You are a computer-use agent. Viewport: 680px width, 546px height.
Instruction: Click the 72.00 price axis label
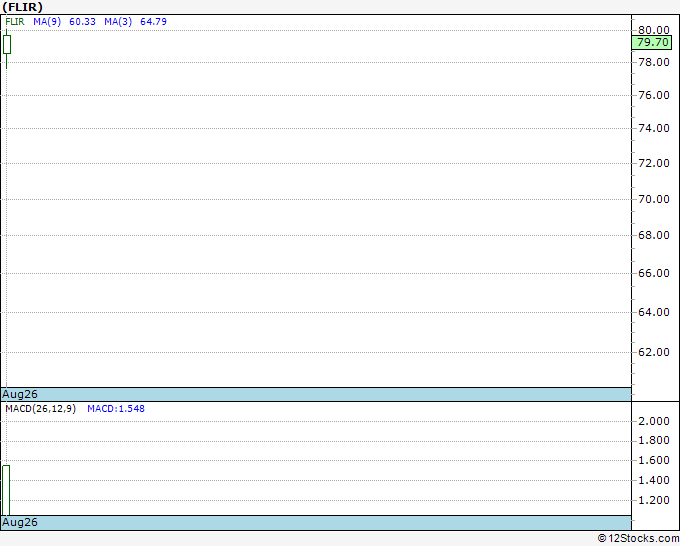pos(654,163)
